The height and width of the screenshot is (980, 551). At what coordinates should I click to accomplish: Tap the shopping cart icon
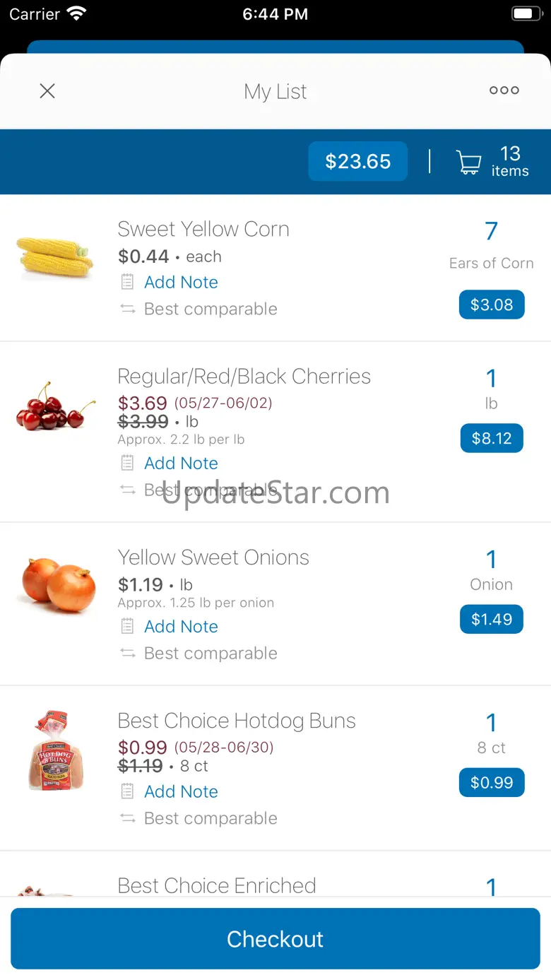[x=468, y=162]
